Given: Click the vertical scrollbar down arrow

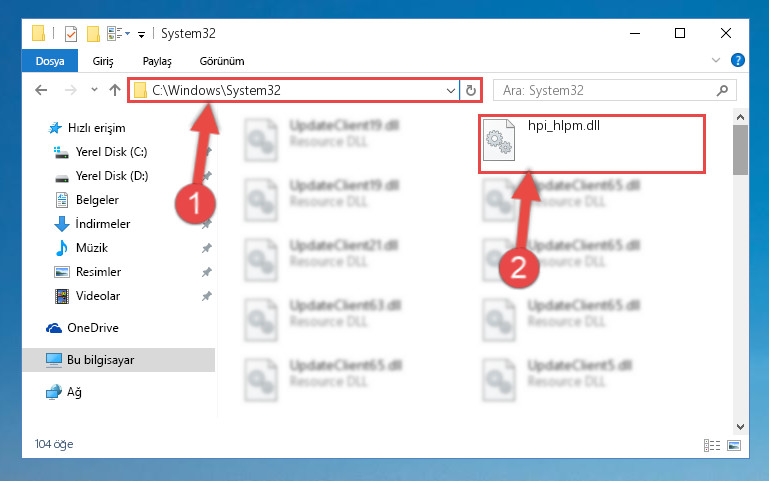Looking at the screenshot, I should click(x=741, y=427).
